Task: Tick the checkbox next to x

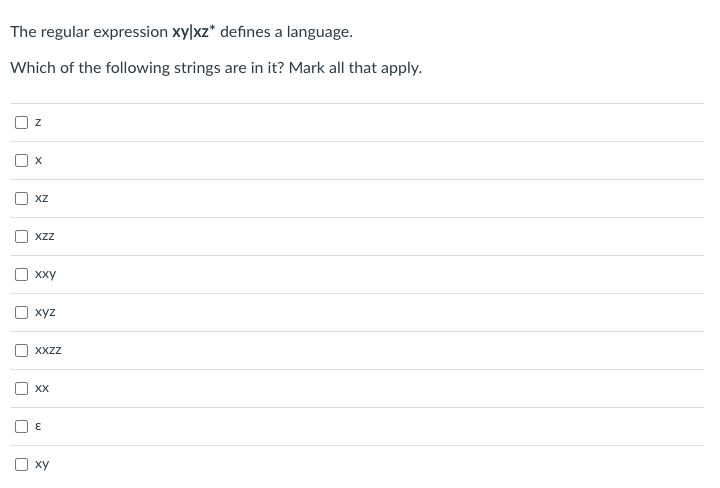Action: [21, 161]
